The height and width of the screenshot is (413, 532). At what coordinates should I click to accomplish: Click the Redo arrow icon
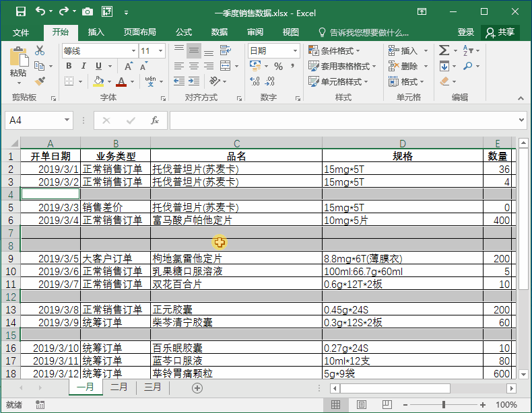(63, 11)
